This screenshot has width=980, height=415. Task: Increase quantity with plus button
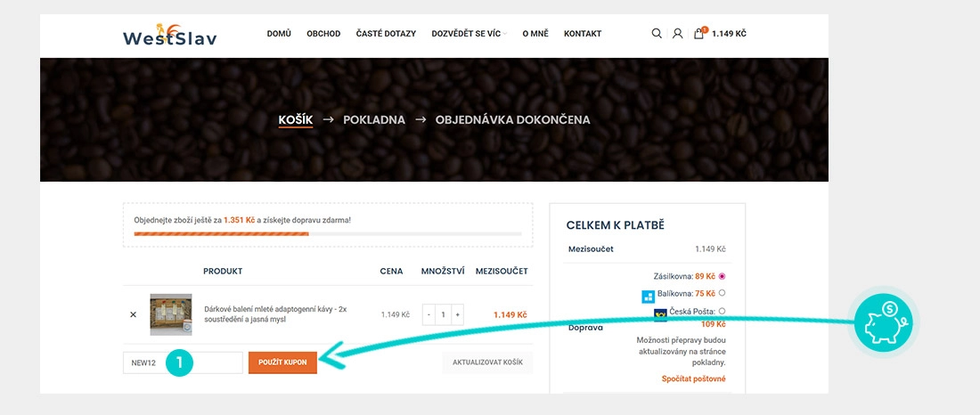458,315
